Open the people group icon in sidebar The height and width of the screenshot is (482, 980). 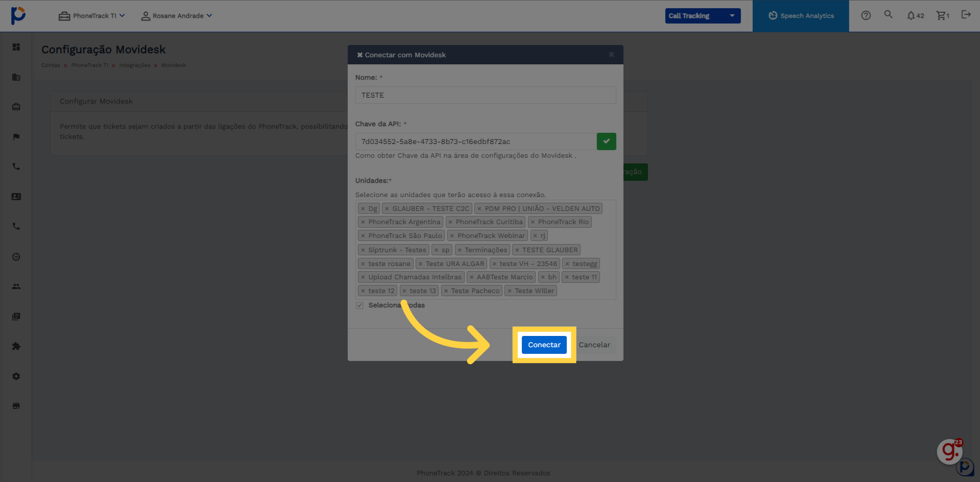pyautogui.click(x=16, y=286)
